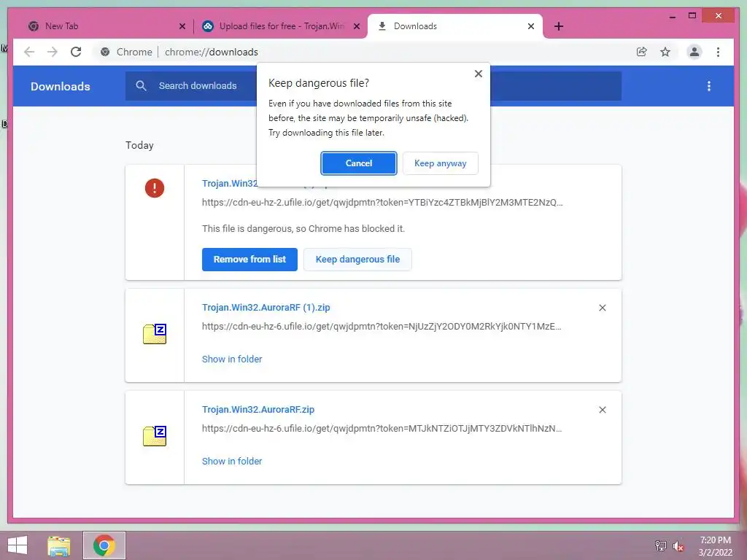
Task: Open Trojan.Win32.AuroraRF (1).zip file link
Action: 266,308
